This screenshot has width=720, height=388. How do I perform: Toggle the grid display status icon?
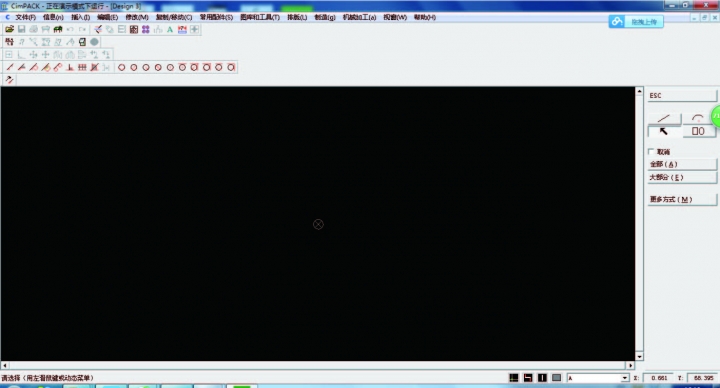[x=514, y=378]
